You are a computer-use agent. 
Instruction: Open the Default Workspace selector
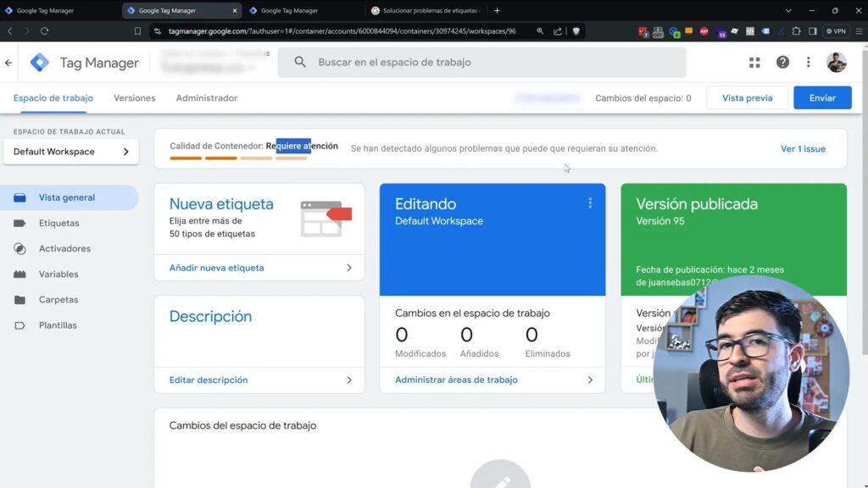tap(71, 152)
